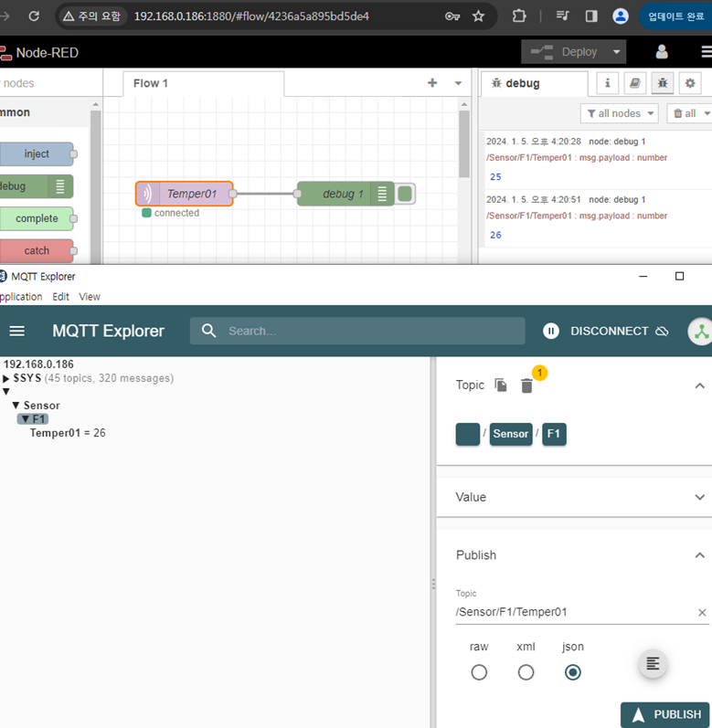Select the xml payload format radio
Image resolution: width=712 pixels, height=728 pixels.
[526, 671]
